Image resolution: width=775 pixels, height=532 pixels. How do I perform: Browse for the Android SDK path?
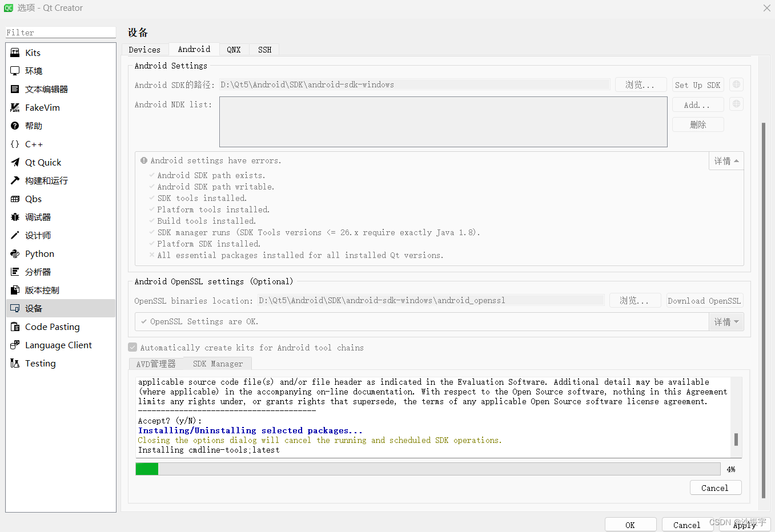[x=641, y=84]
